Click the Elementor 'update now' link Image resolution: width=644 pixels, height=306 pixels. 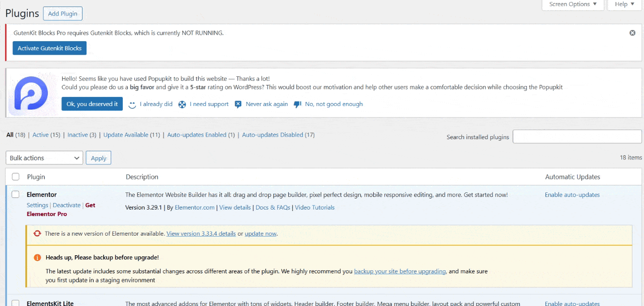coord(260,234)
